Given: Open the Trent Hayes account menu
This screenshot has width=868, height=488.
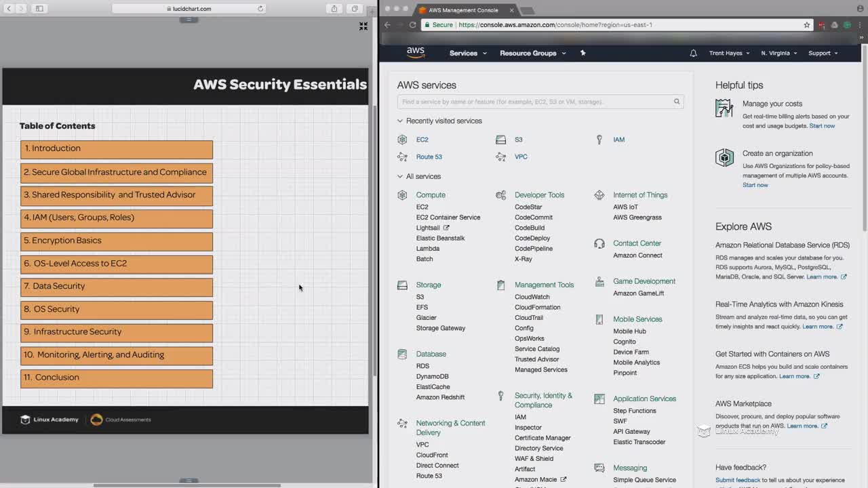Looking at the screenshot, I should (x=729, y=53).
